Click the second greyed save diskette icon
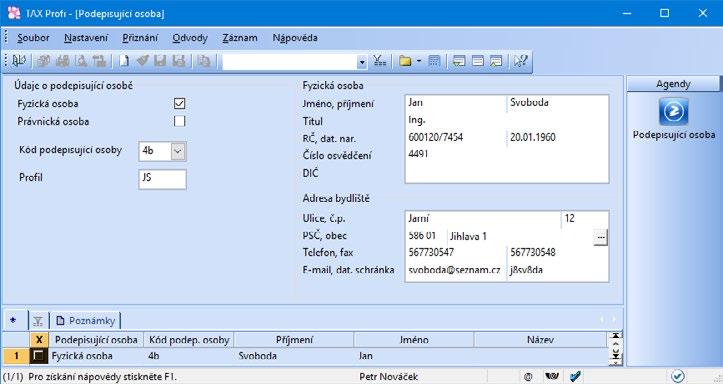Screen dimensions: 723x384 point(179,61)
